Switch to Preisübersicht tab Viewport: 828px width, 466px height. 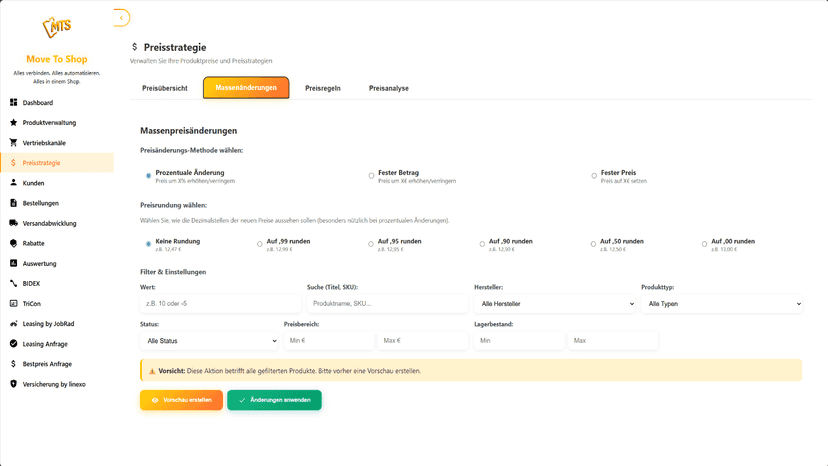[x=165, y=88]
